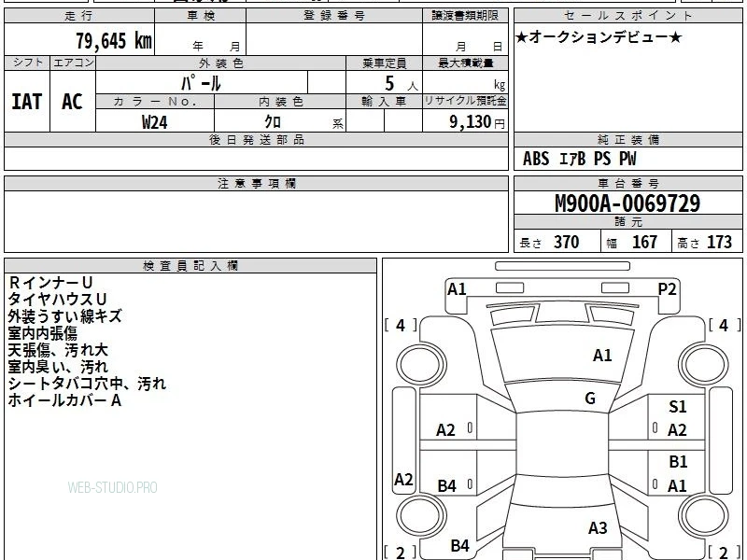The width and height of the screenshot is (747, 560).
Task: Select the A1 mark opposite P2 on diagram
Action: 457,289
